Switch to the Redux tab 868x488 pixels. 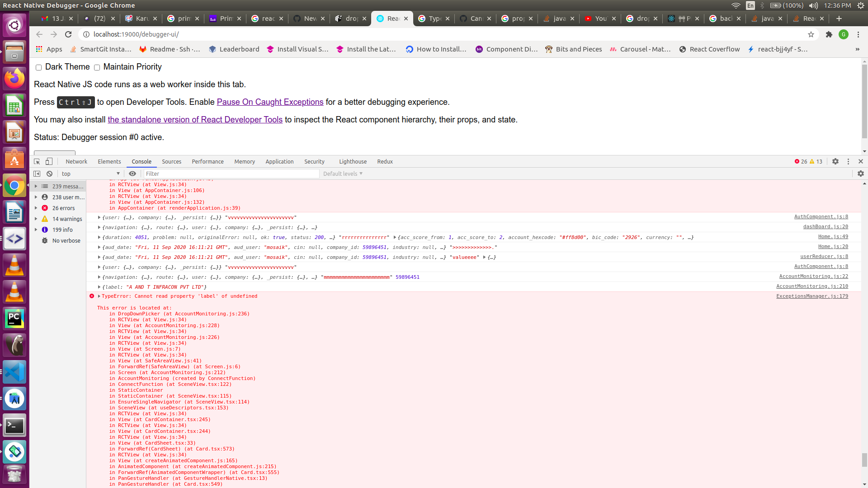coord(385,161)
